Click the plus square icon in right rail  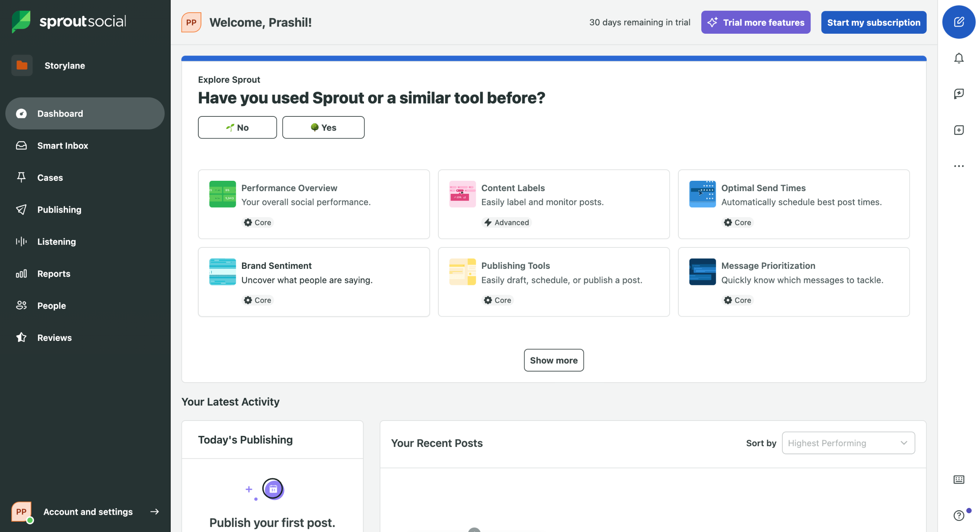[x=958, y=130]
